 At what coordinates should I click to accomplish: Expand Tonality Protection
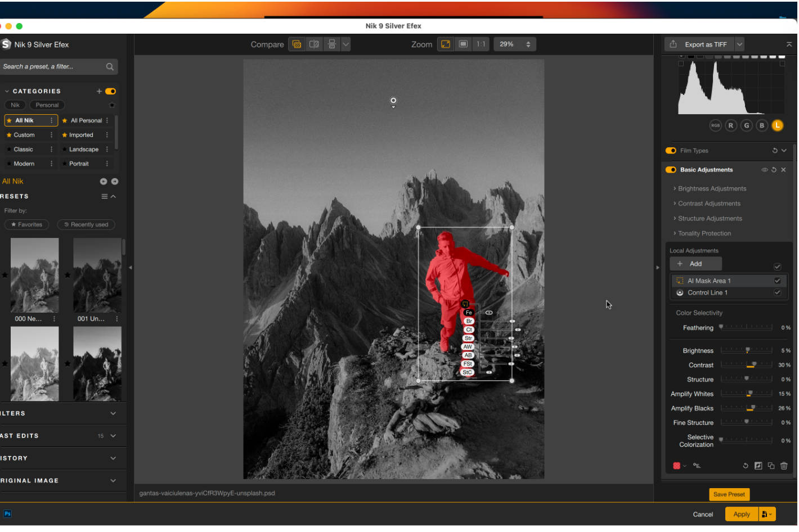click(703, 234)
